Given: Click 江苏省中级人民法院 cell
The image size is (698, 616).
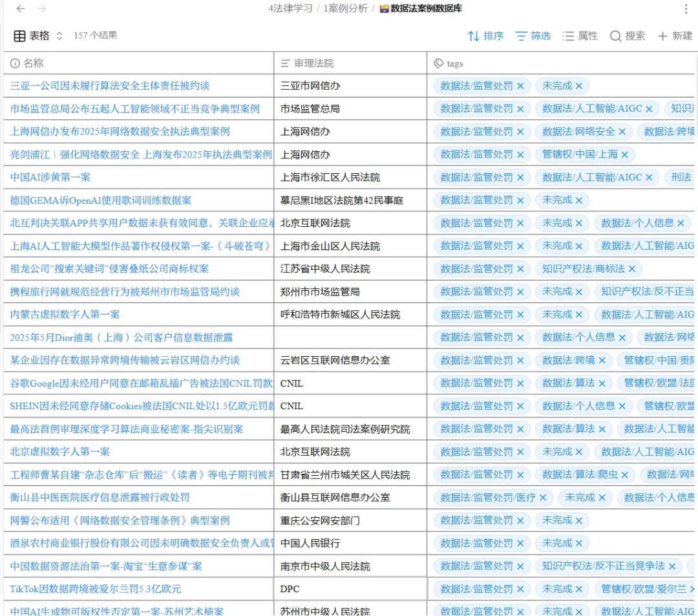Looking at the screenshot, I should point(350,269).
